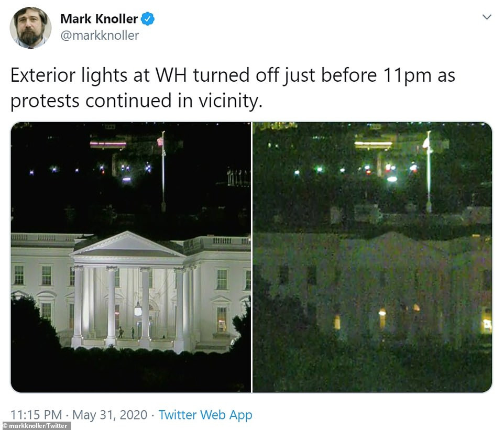Click the hanging lantern under the portico
This screenshot has width=504, height=430.
(x=138, y=309)
